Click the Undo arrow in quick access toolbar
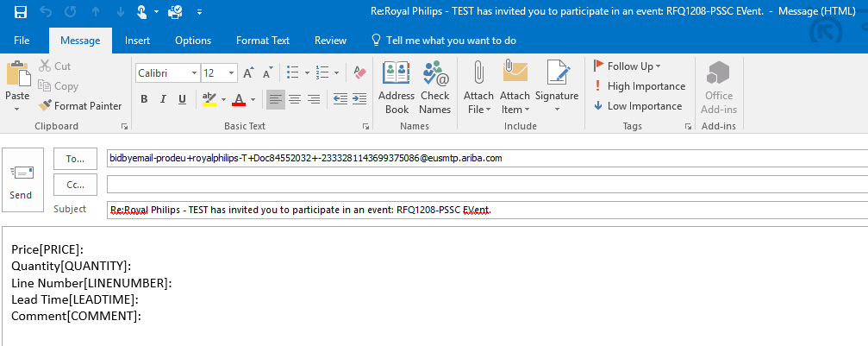The height and width of the screenshot is (346, 868). [x=47, y=11]
